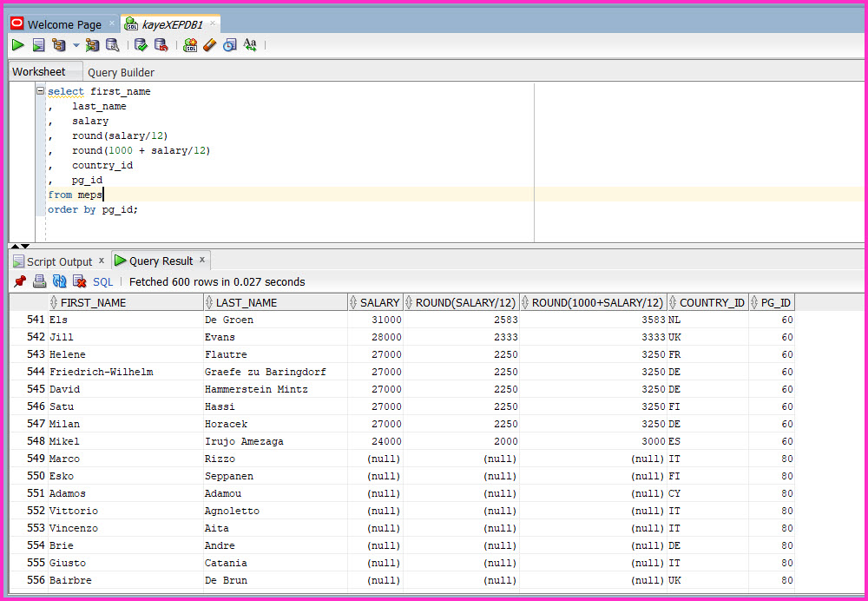Image resolution: width=868 pixels, height=601 pixels.
Task: Select the first name cell 'Els'
Action: tap(126, 320)
